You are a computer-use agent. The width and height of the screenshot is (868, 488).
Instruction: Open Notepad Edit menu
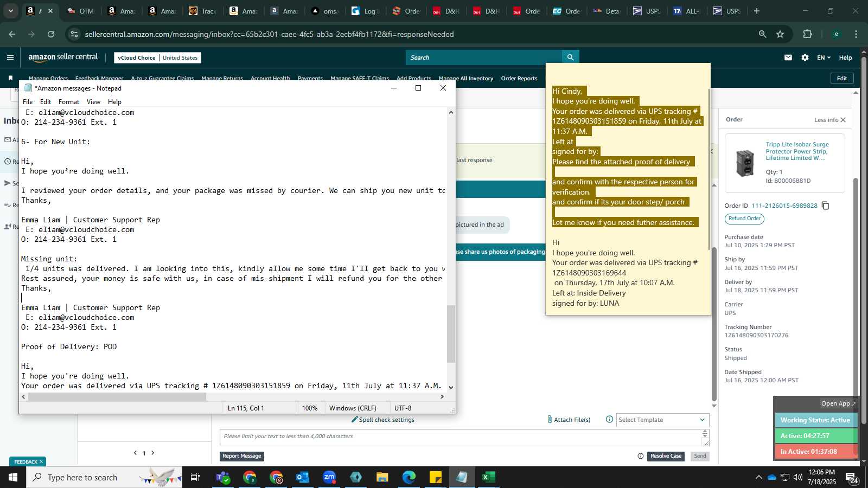click(x=46, y=102)
